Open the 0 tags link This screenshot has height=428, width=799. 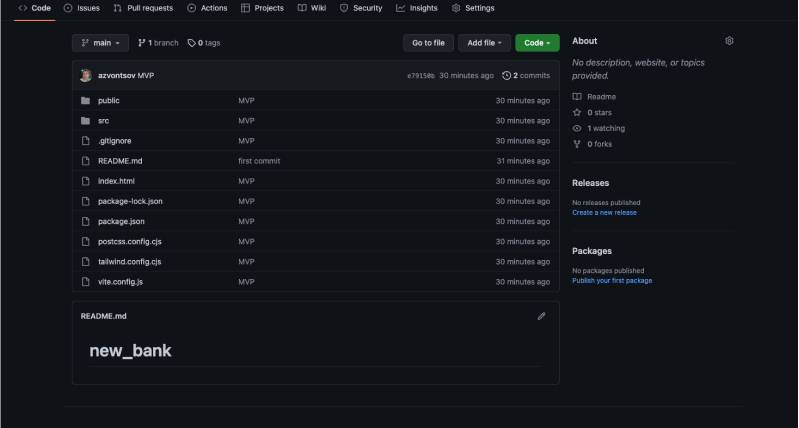[204, 43]
